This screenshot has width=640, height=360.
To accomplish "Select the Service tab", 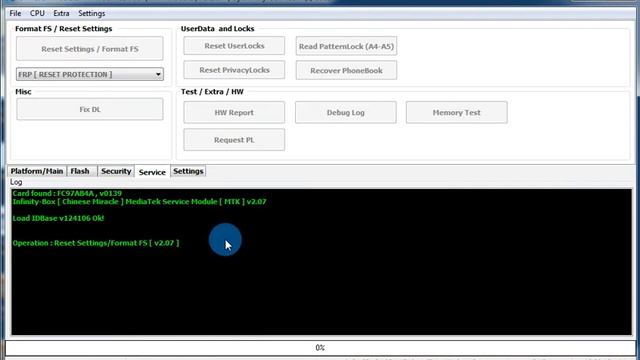I will (152, 172).
